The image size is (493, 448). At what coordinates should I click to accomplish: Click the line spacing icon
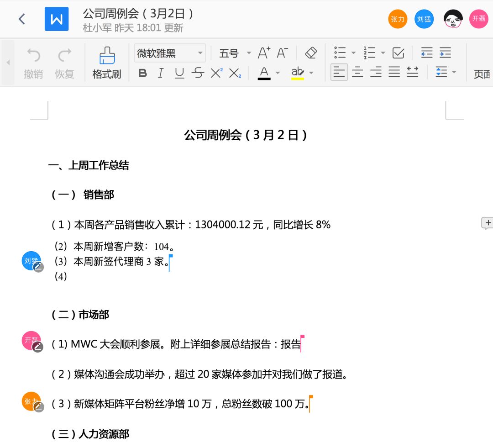click(x=441, y=72)
